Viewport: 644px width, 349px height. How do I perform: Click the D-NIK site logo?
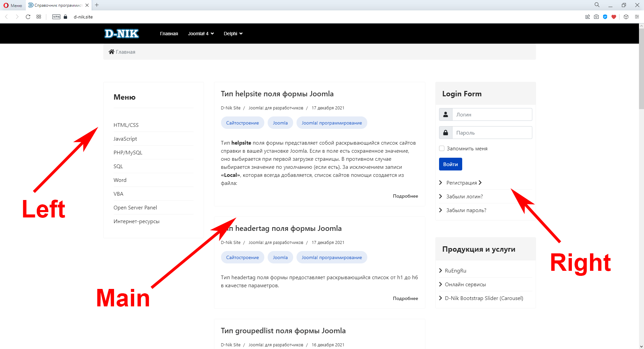121,34
